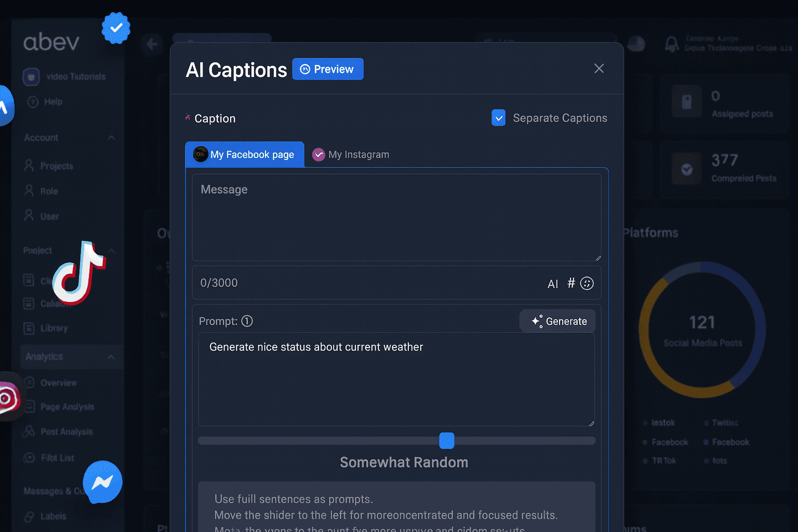This screenshot has height=532, width=798.
Task: Click the floating TikTok logo
Action: [x=79, y=273]
